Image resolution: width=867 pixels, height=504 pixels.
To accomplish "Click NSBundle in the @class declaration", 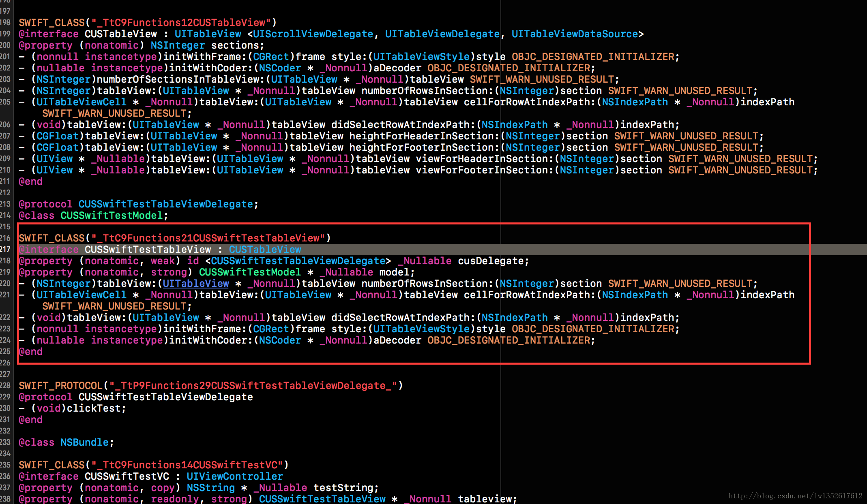I will click(84, 442).
